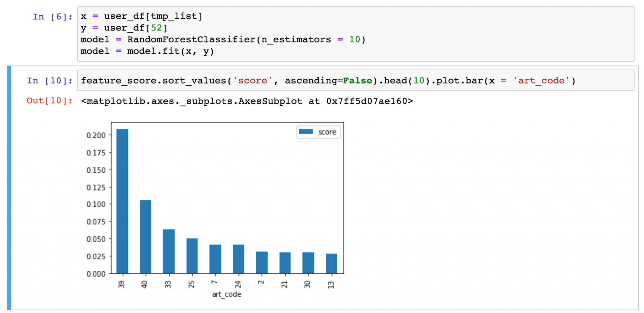Select the In [10] prompt label
This screenshot has width=644, height=313.
[50, 81]
